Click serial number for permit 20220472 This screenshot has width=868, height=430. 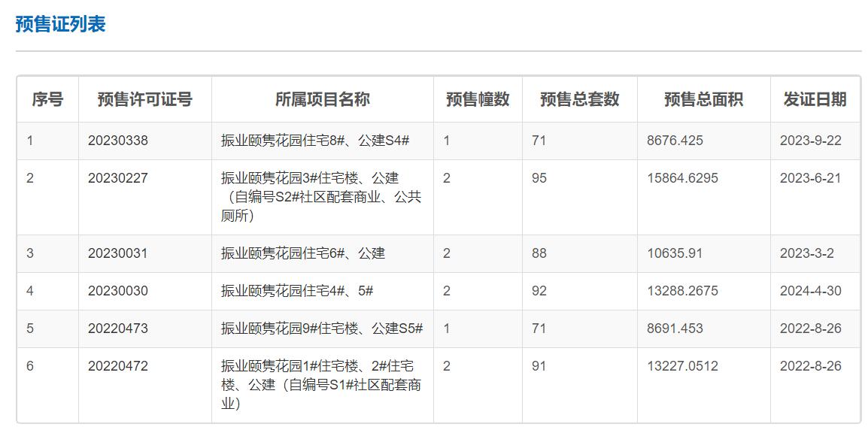[30, 366]
